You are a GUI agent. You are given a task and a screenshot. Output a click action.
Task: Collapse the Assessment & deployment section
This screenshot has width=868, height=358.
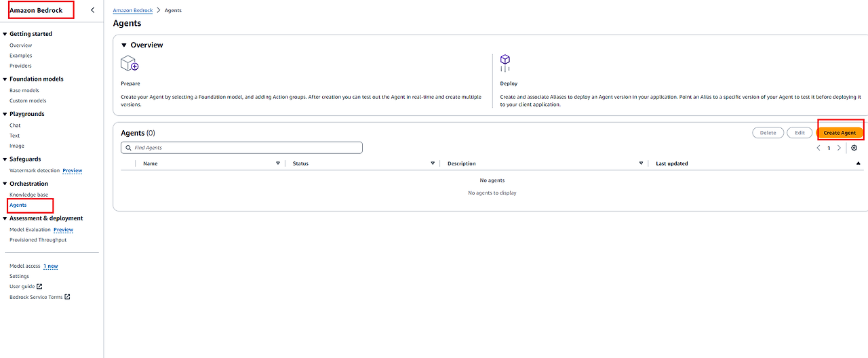[x=5, y=218]
